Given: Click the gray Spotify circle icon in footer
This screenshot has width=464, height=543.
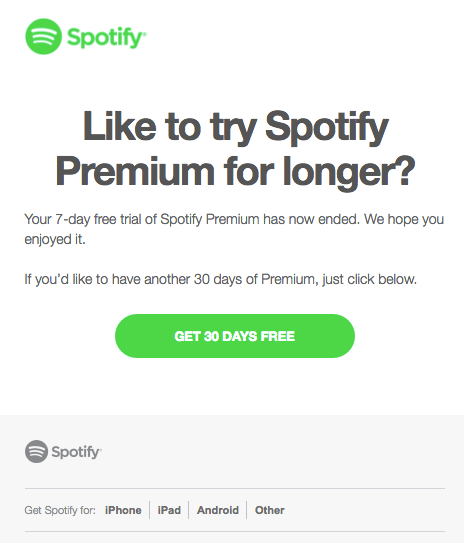Looking at the screenshot, I should [36, 451].
